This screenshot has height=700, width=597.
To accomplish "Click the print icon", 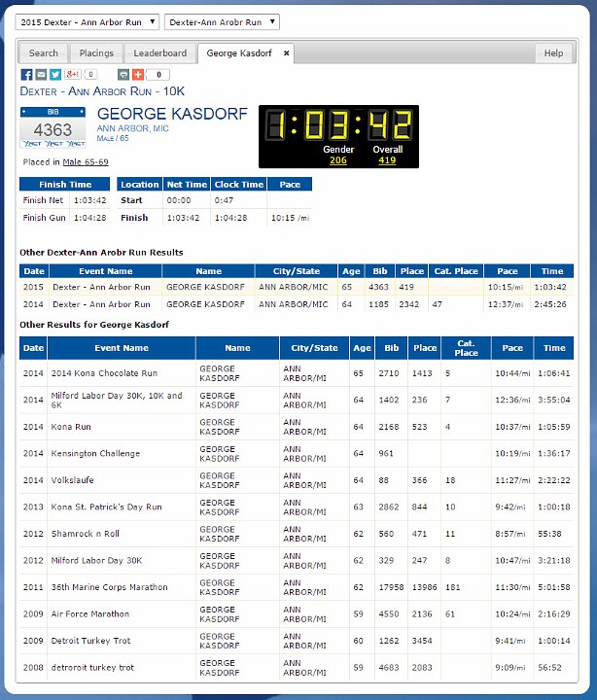I will tap(123, 74).
